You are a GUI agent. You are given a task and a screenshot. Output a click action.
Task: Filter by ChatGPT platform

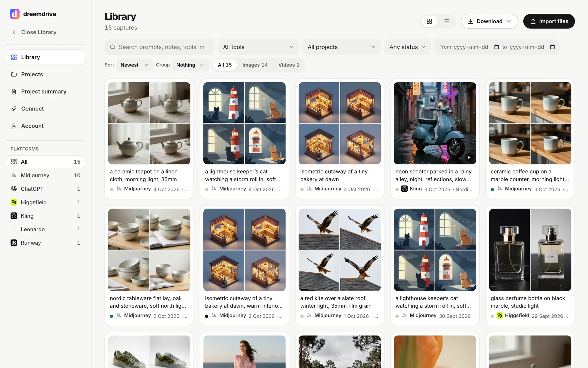(45, 189)
